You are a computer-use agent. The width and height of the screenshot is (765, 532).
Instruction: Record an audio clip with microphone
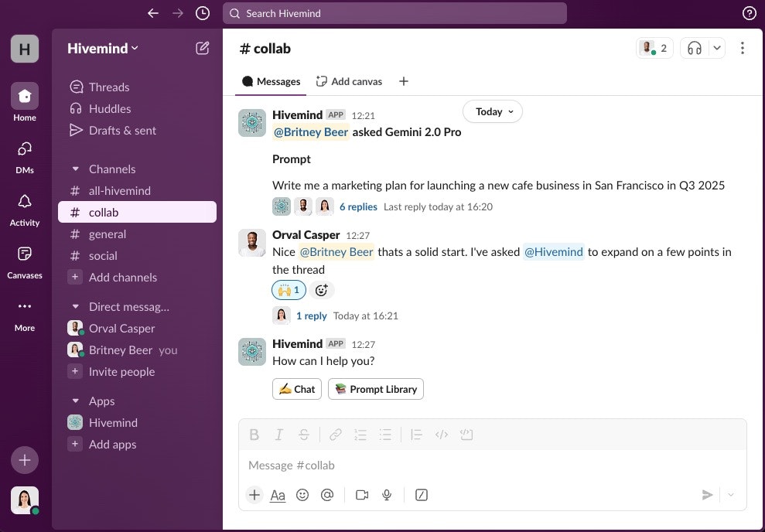tap(387, 495)
